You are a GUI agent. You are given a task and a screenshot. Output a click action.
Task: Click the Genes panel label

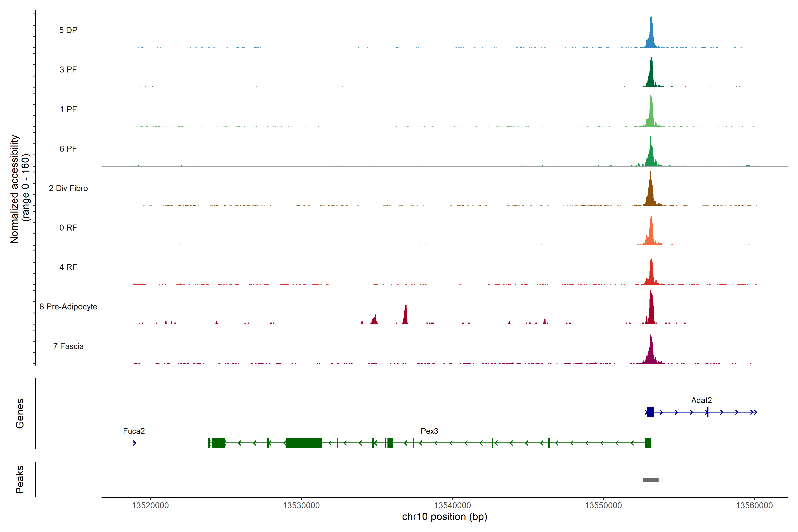coord(20,413)
